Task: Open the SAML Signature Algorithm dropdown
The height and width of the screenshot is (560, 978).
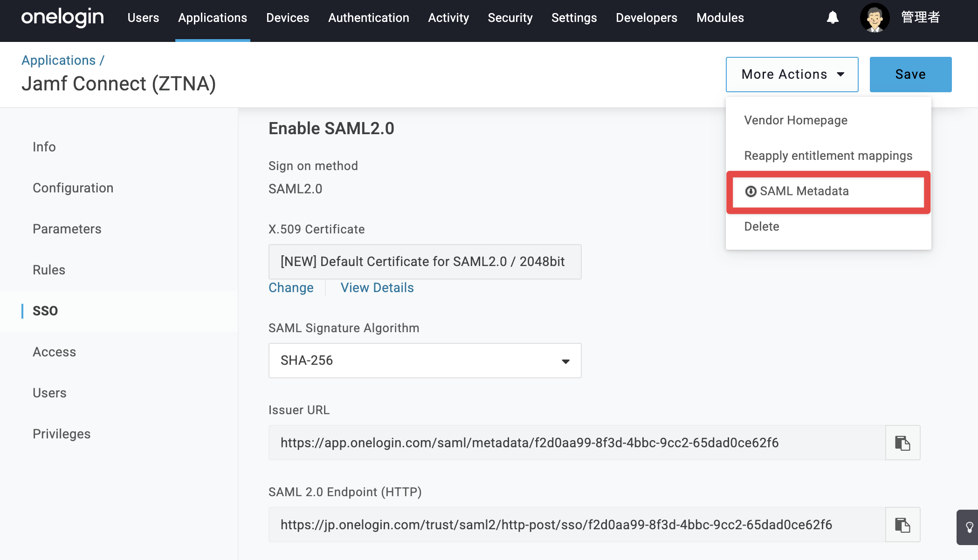Action: click(425, 361)
